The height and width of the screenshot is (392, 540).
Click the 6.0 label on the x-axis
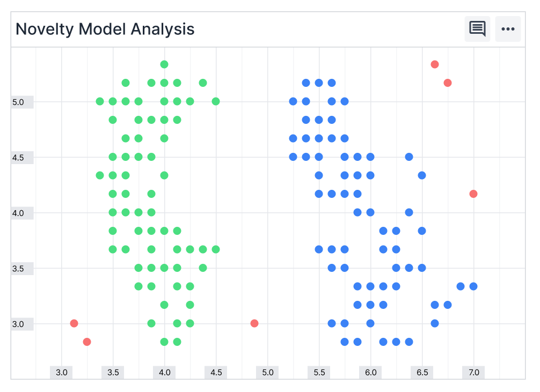click(370, 372)
